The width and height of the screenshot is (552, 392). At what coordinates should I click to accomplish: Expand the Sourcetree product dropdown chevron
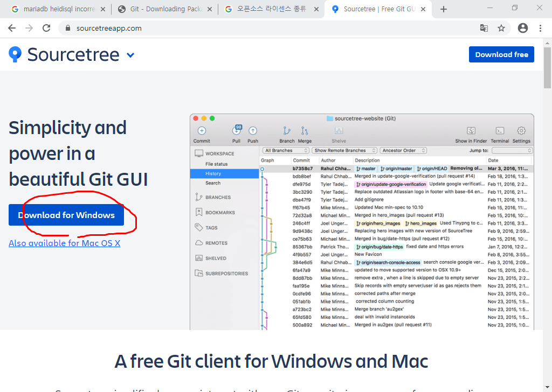point(130,55)
